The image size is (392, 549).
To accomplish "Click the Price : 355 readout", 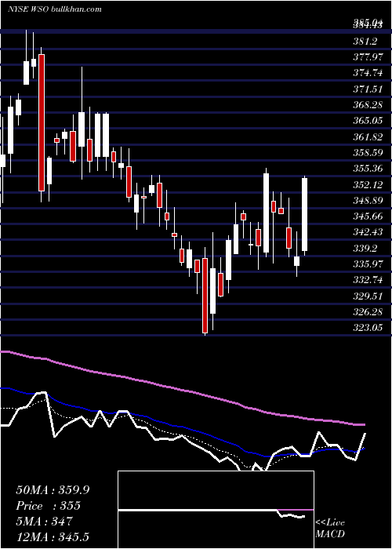I will (49, 506).
